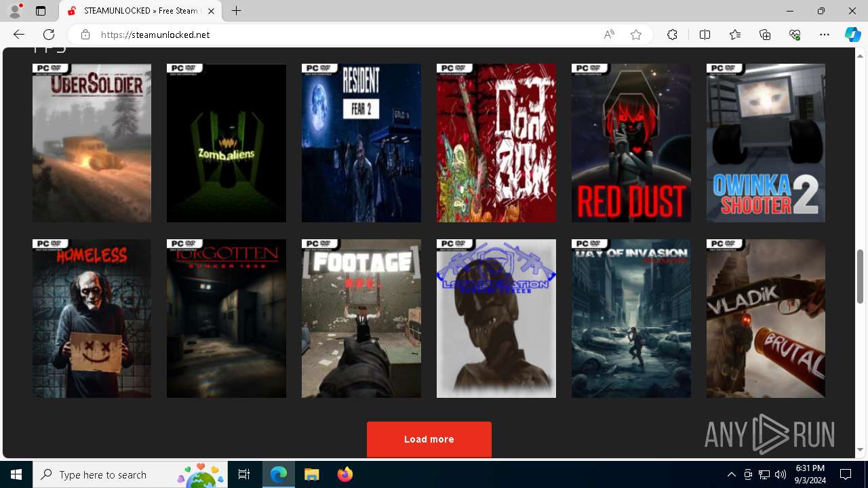Open the Homeless game cover
Screen dimensions: 868x488
point(92,319)
